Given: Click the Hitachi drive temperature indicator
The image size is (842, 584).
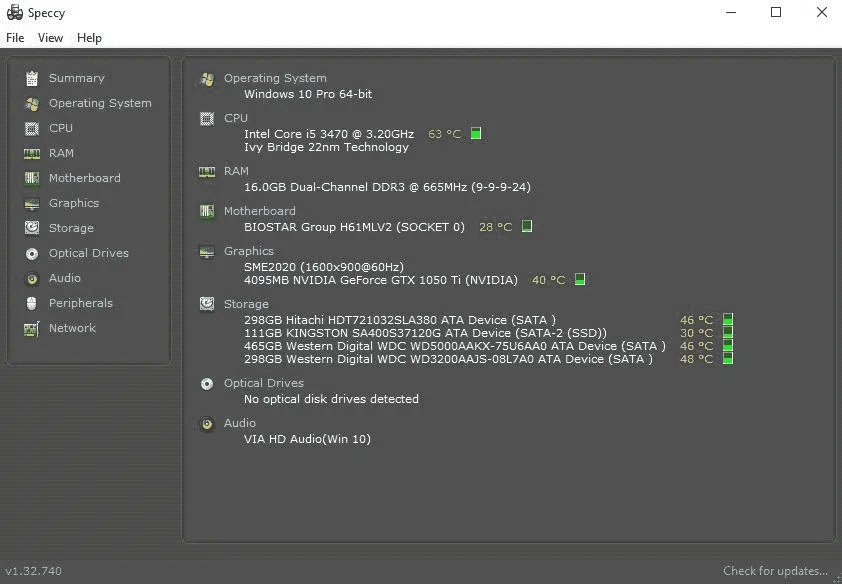Looking at the screenshot, I should pyautogui.click(x=728, y=319).
